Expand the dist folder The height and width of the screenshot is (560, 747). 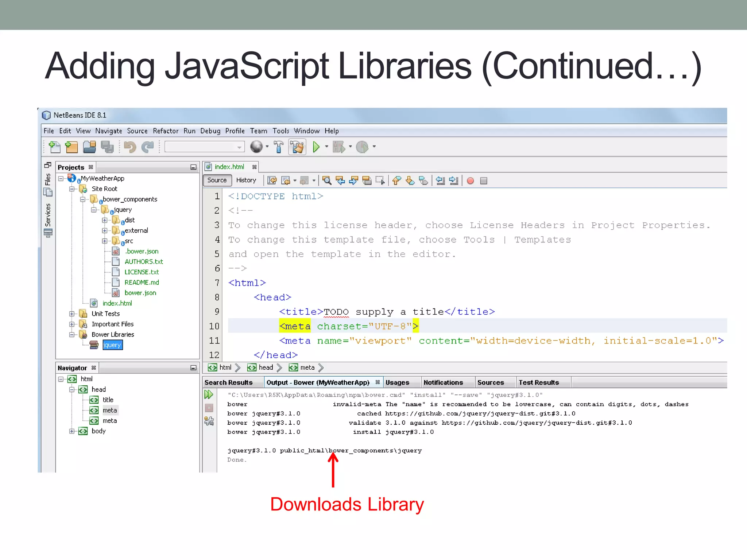point(105,220)
